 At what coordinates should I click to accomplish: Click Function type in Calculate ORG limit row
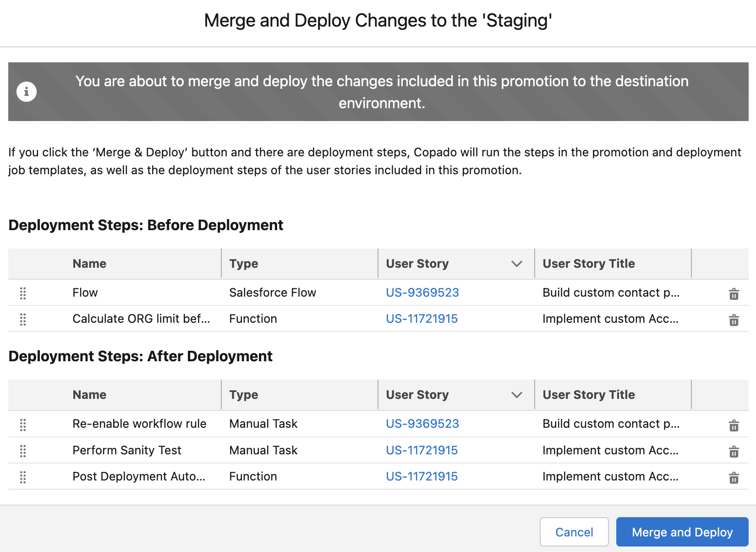[x=253, y=319]
